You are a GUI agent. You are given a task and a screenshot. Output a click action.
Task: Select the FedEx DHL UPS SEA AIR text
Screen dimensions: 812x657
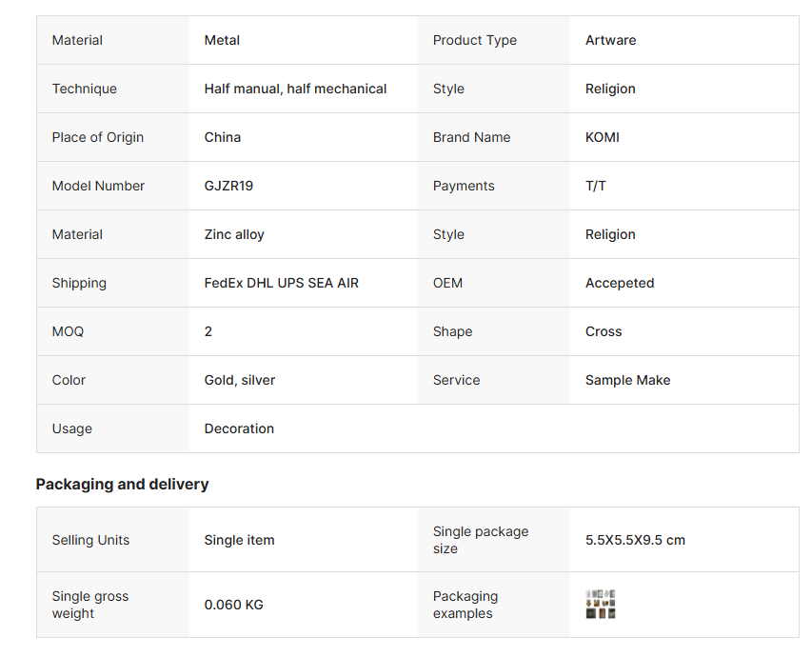281,283
